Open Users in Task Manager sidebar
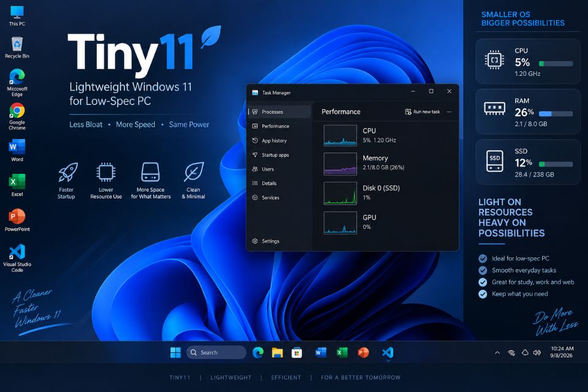Image resolution: width=588 pixels, height=392 pixels. (x=280, y=169)
